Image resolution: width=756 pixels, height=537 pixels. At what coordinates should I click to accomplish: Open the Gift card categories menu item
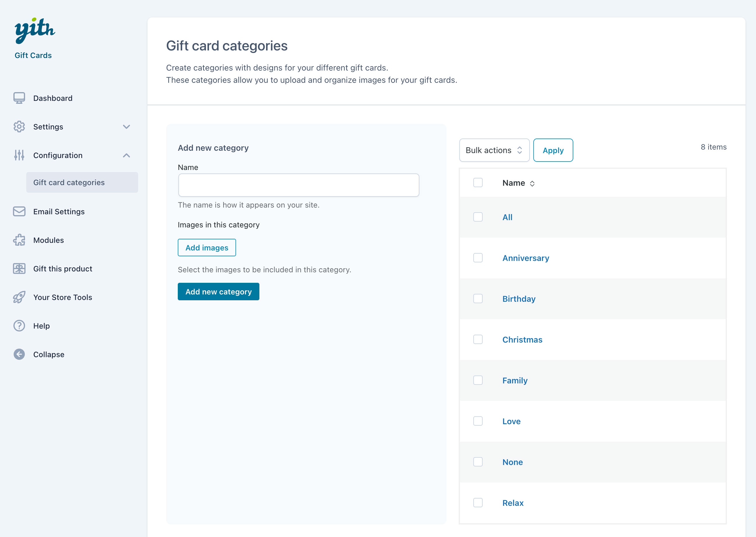tap(69, 182)
